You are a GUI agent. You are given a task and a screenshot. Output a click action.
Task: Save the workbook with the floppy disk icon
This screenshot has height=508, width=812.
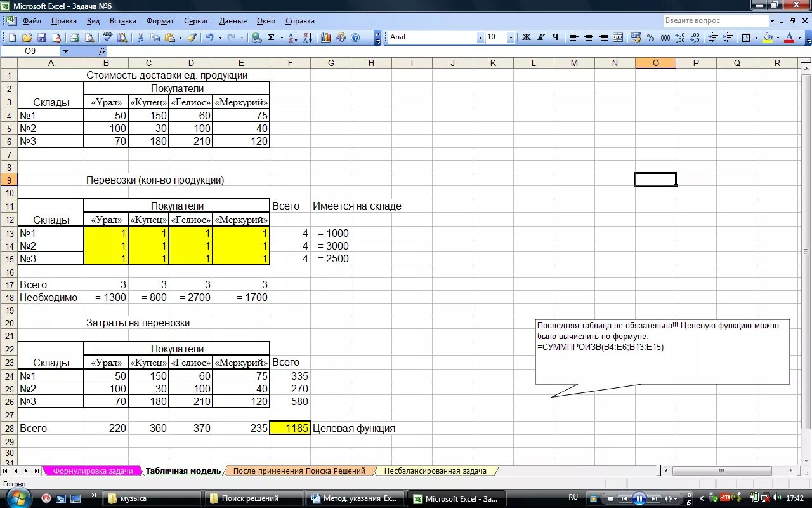(42, 37)
